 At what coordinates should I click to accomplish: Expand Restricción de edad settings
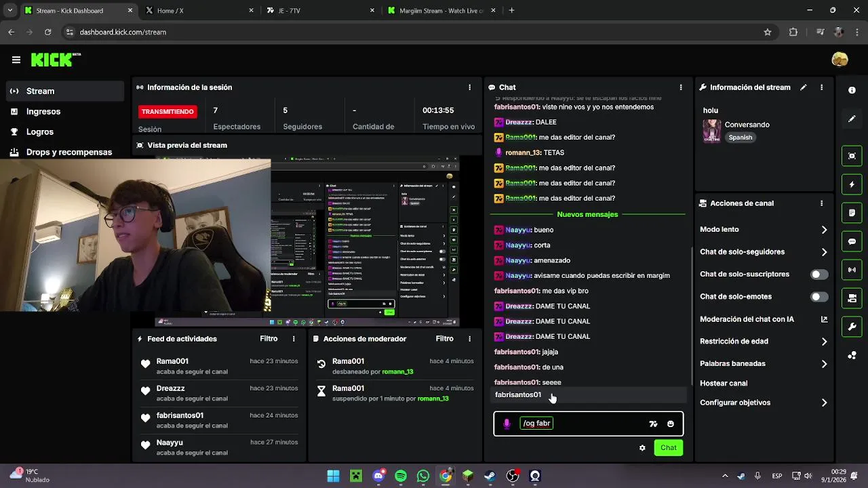[764, 342]
